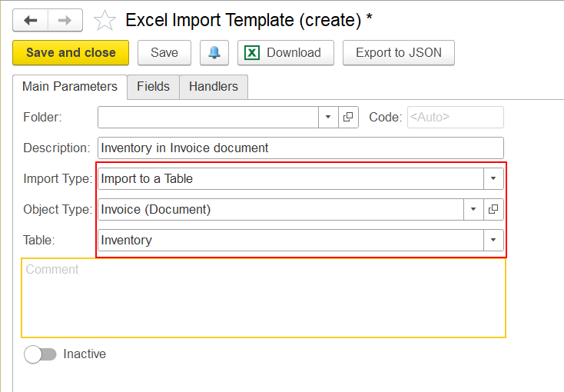Go back with the left arrow button

[31, 21]
